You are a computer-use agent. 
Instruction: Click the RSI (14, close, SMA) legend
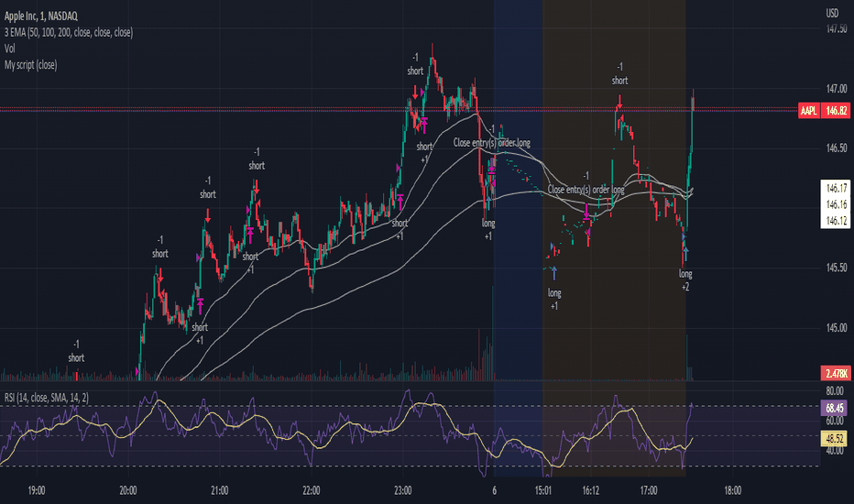pyautogui.click(x=47, y=398)
